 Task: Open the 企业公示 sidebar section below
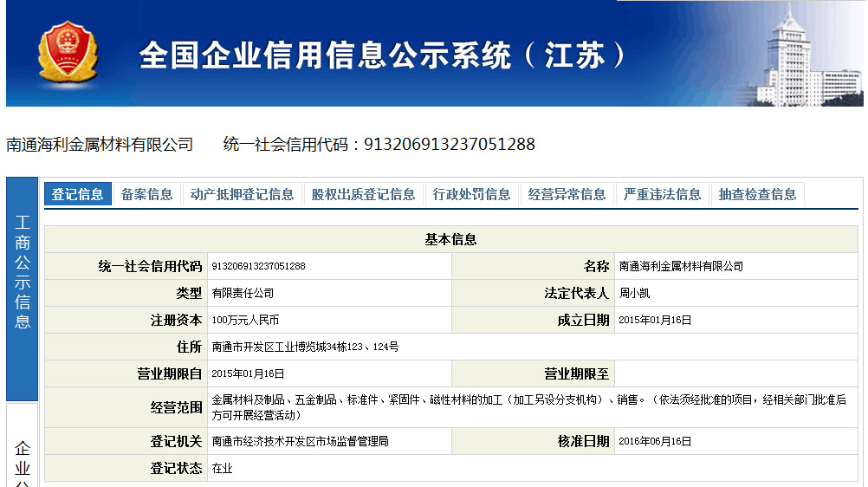tap(23, 446)
